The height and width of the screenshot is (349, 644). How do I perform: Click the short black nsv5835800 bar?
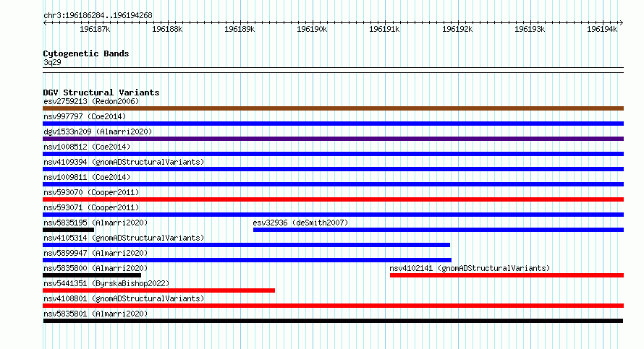92,275
